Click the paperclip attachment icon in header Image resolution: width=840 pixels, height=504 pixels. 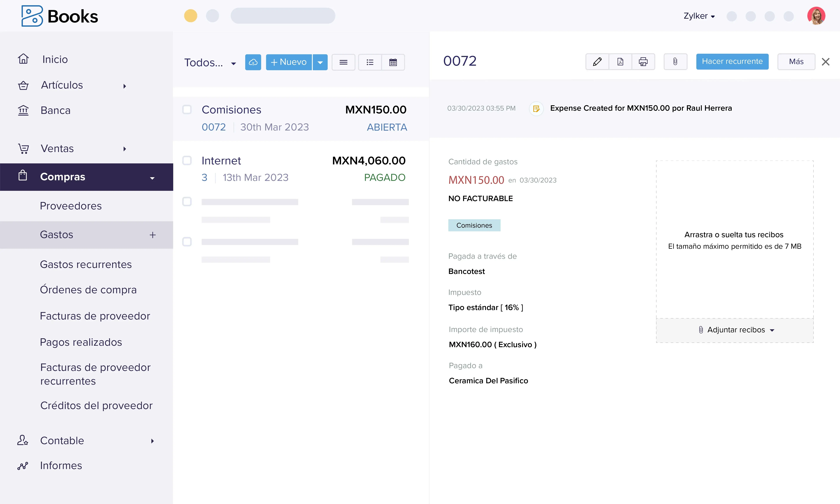[x=675, y=62]
